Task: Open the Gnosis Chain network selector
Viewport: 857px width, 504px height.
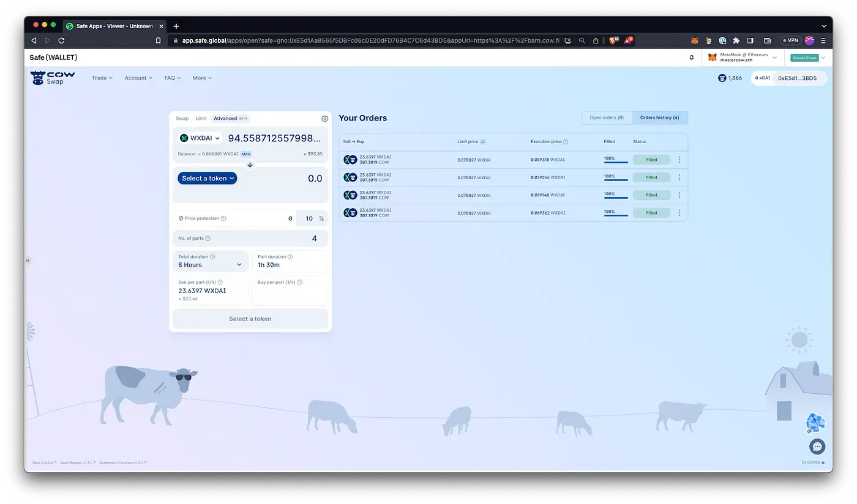Action: [808, 57]
